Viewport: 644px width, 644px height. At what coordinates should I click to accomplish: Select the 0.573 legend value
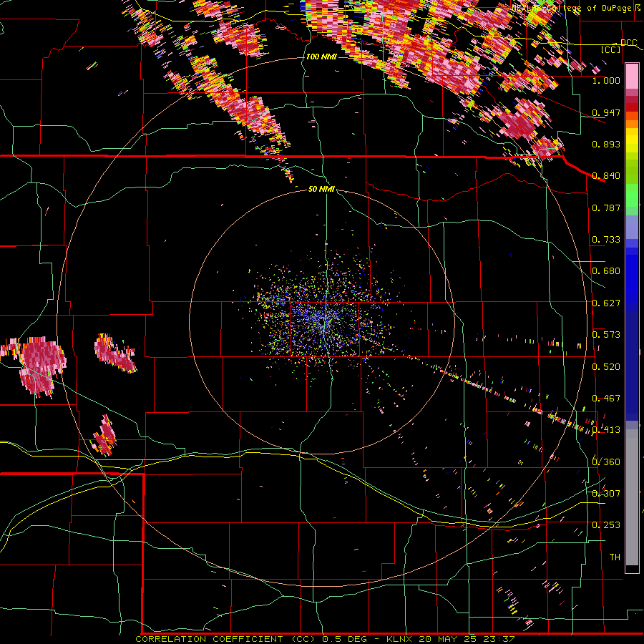tap(606, 335)
